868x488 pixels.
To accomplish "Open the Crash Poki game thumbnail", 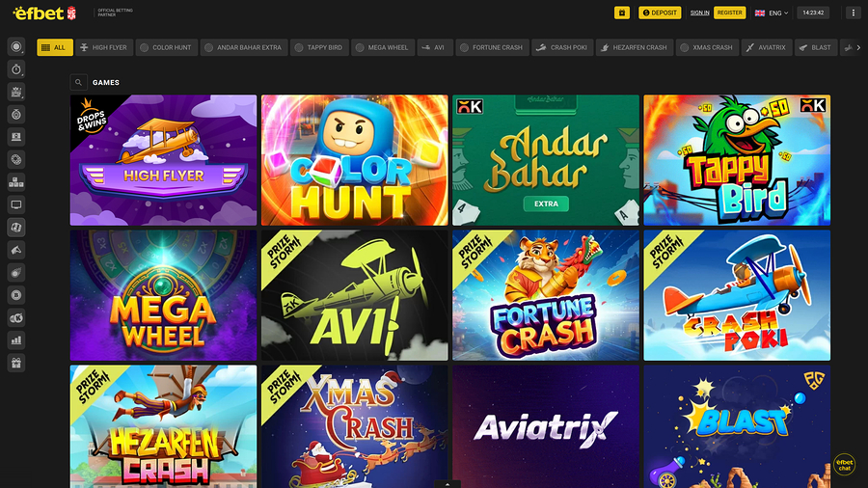I will click(x=737, y=295).
